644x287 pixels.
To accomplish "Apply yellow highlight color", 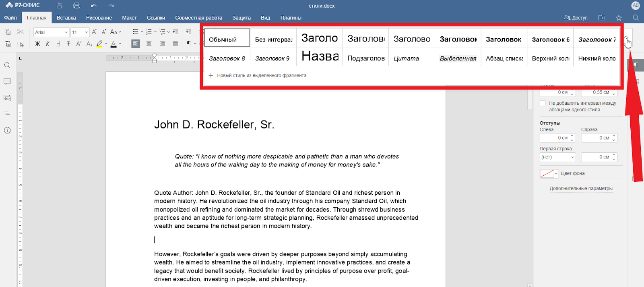I will tap(99, 44).
